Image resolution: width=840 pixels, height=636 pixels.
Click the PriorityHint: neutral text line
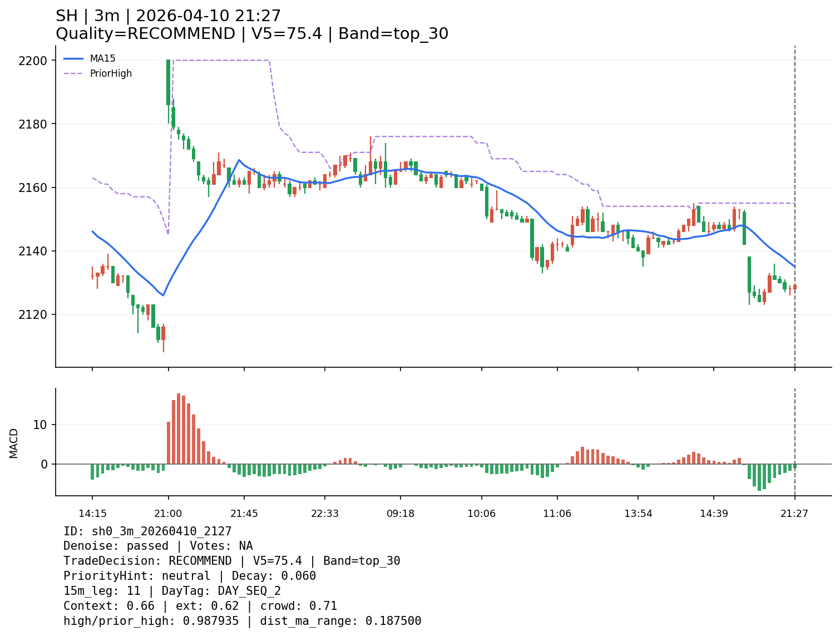[x=189, y=576]
